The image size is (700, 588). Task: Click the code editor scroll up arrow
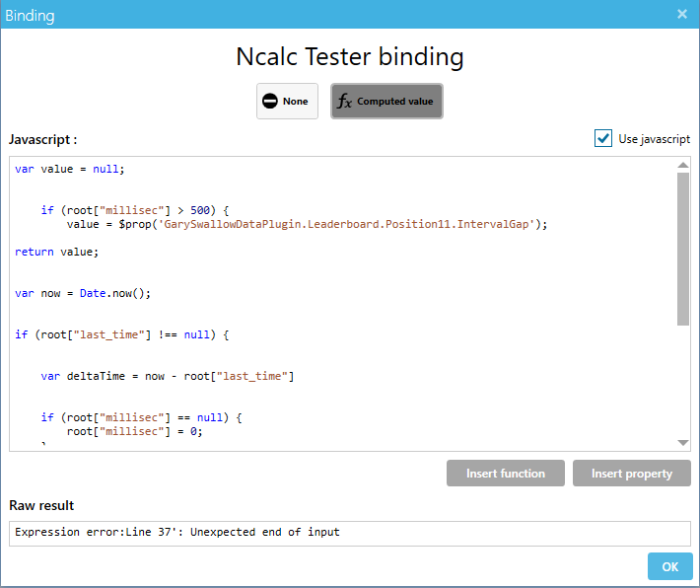(683, 165)
